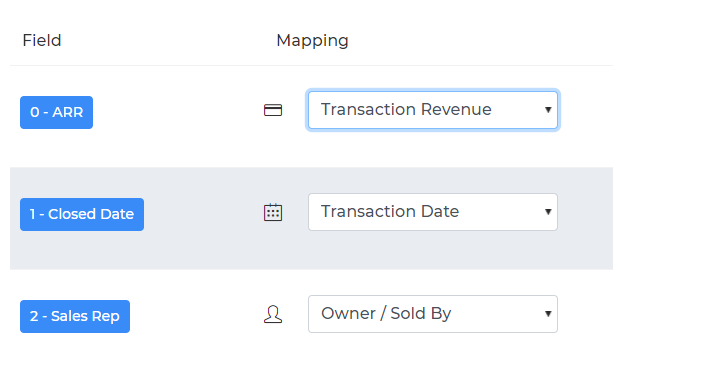Screen dimensions: 723x368
Task: Click the arrow on the Transaction Date select
Action: point(548,212)
